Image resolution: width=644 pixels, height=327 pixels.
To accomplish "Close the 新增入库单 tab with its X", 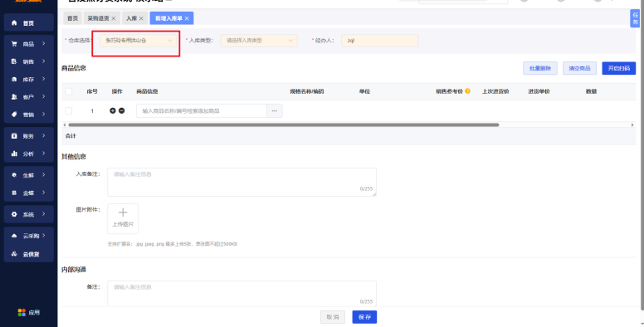I will 187,18.
